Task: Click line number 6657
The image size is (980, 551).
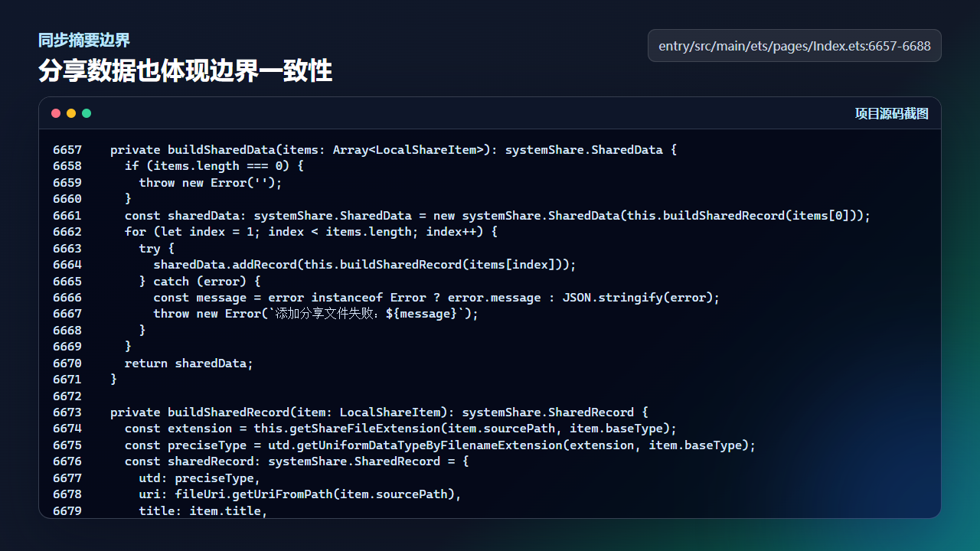Action: coord(67,150)
